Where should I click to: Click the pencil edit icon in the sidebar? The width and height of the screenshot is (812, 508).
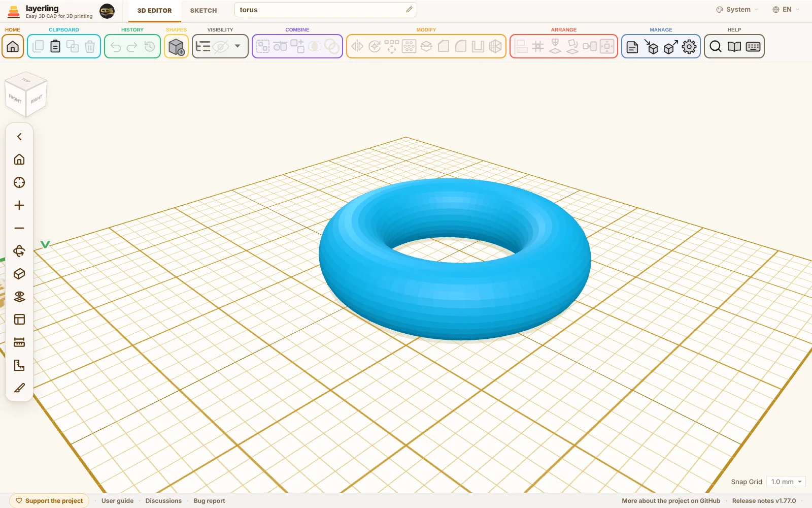tap(19, 388)
